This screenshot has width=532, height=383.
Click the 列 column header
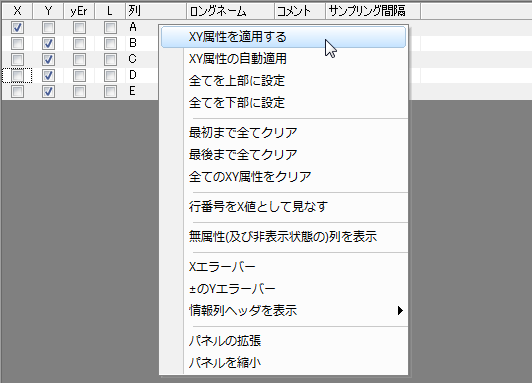click(156, 11)
